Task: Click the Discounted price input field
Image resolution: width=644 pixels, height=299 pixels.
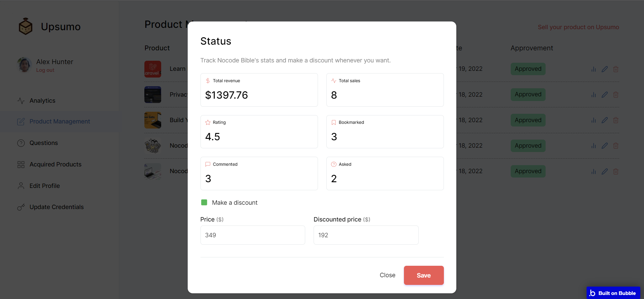Action: [x=366, y=235]
